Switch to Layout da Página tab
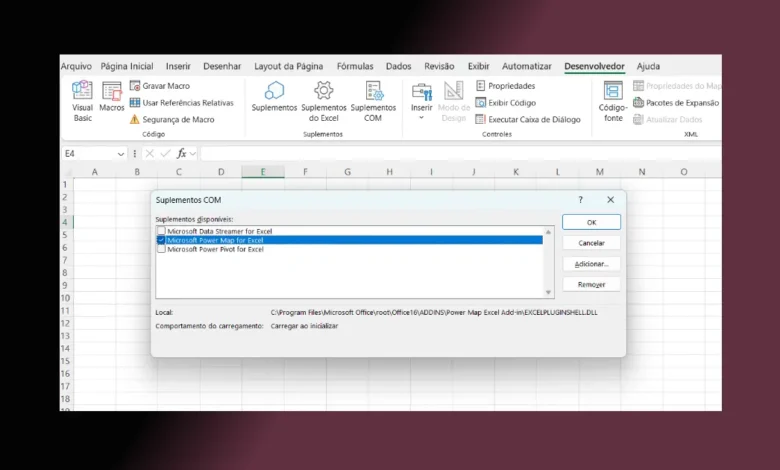 coord(289,66)
